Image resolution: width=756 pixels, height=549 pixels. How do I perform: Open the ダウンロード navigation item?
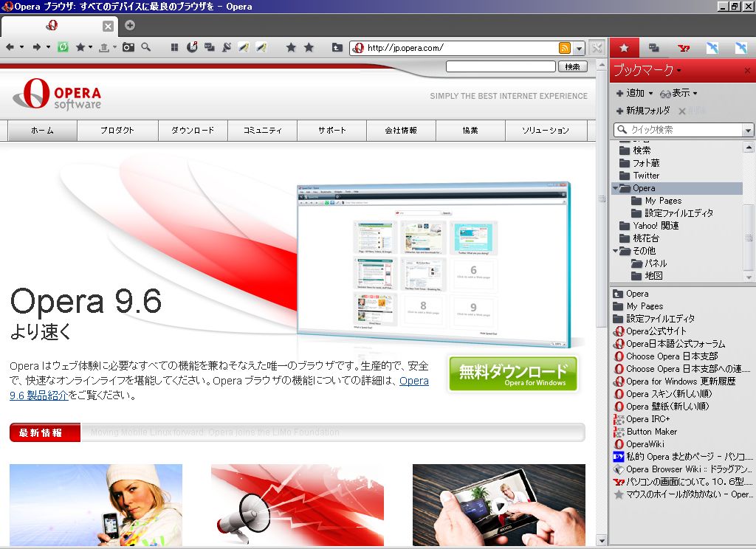click(193, 130)
